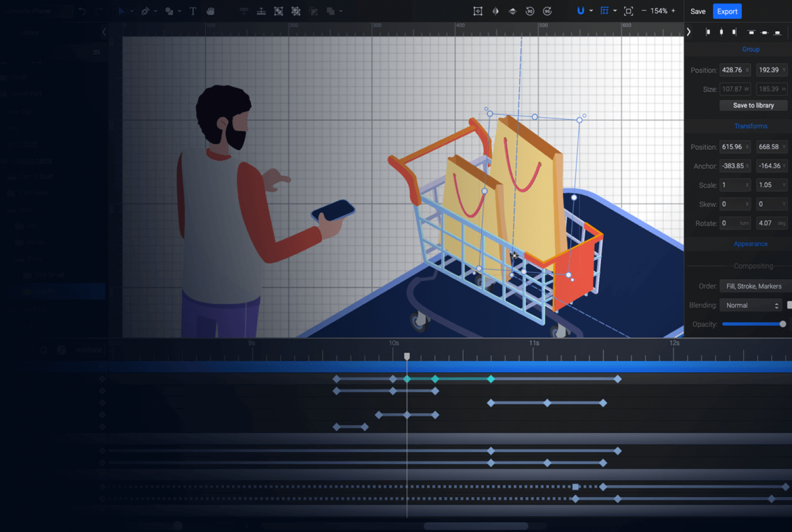The height and width of the screenshot is (532, 792).
Task: Click Save to library
Action: [753, 105]
